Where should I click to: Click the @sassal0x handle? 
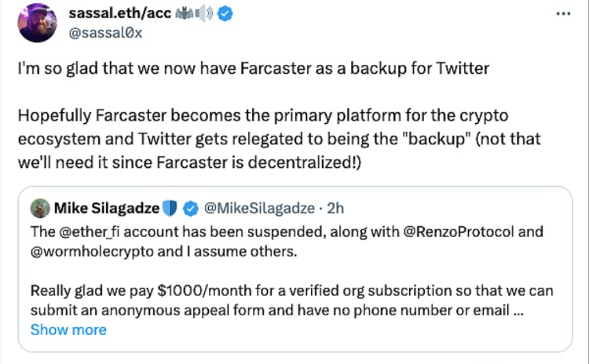105,34
